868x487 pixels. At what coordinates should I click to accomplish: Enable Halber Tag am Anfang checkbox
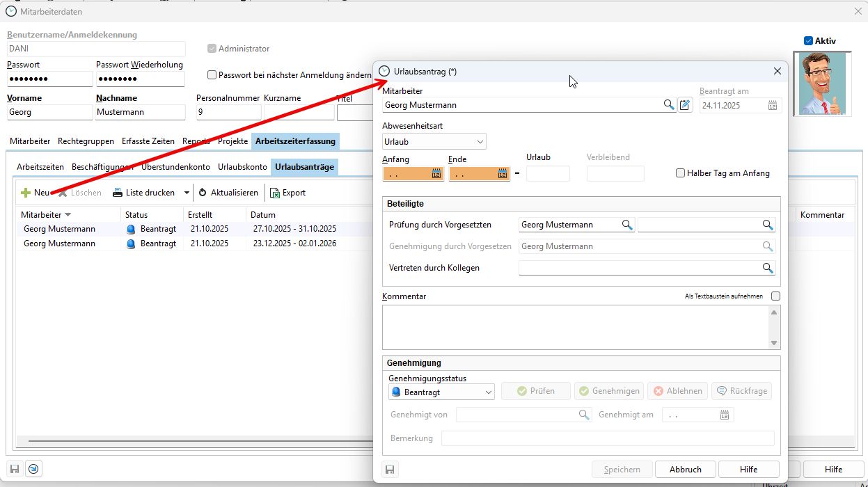point(681,173)
